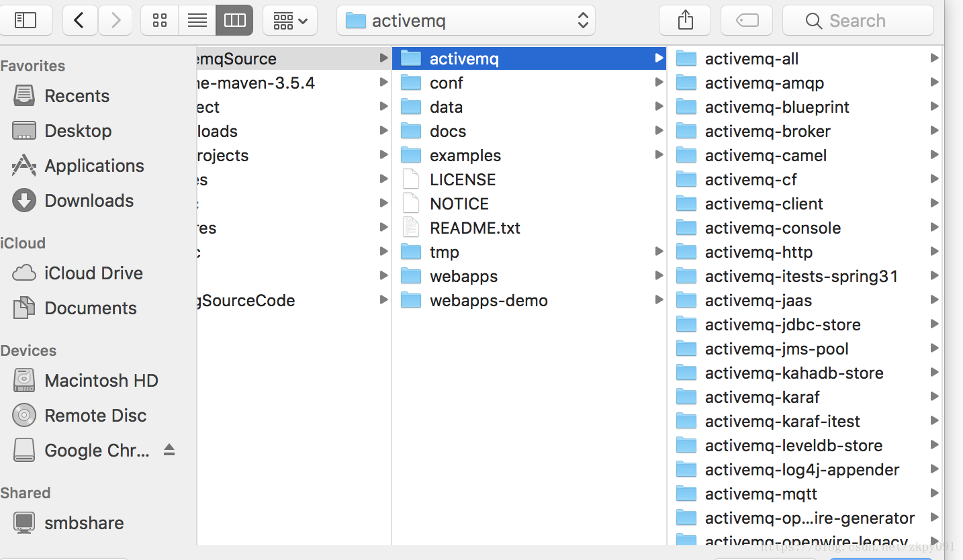The width and height of the screenshot is (963, 560).
Task: Expand the webapps-demo folder chevron
Action: pos(659,300)
